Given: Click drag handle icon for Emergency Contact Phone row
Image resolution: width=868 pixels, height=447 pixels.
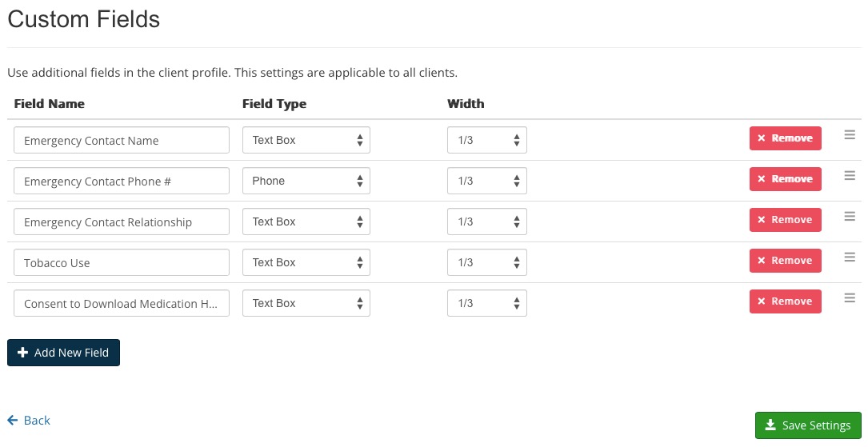Looking at the screenshot, I should point(849,175).
